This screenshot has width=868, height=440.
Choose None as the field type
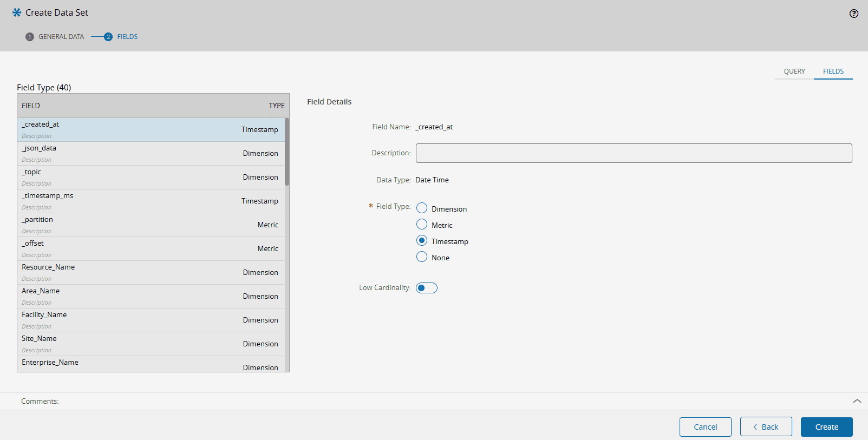coord(422,257)
